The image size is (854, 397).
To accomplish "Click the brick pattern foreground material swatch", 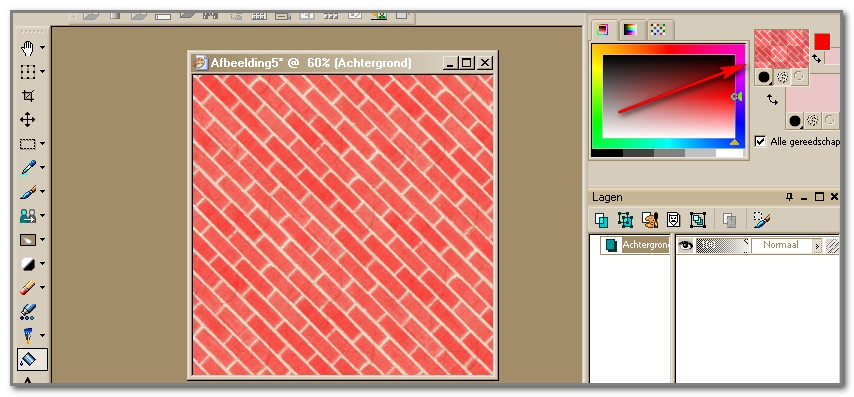I will click(x=781, y=48).
